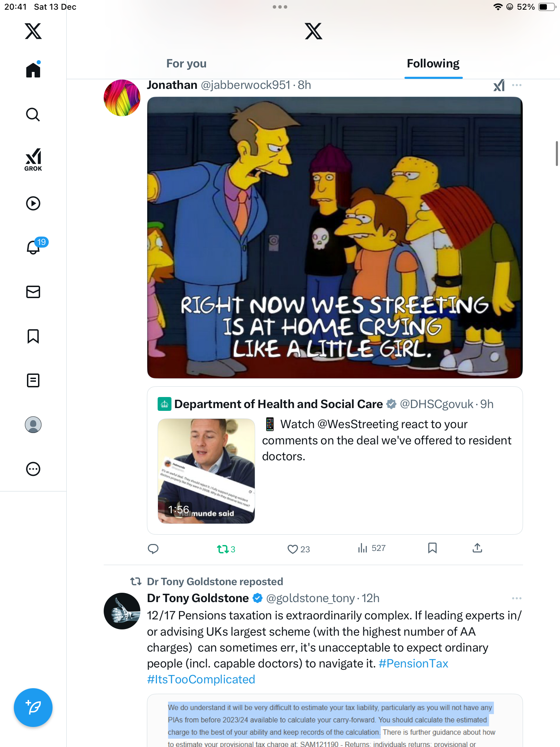This screenshot has height=747, width=560.
Task: Open the Lists icon in sidebar
Action: 33,380
